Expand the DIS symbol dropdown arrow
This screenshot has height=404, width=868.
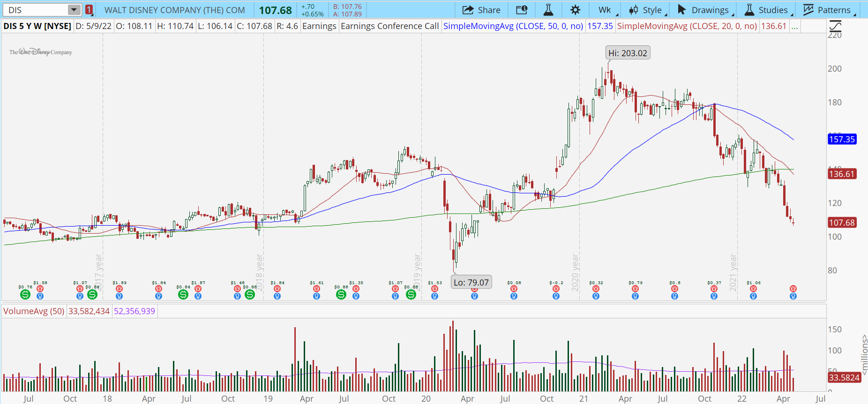point(74,10)
